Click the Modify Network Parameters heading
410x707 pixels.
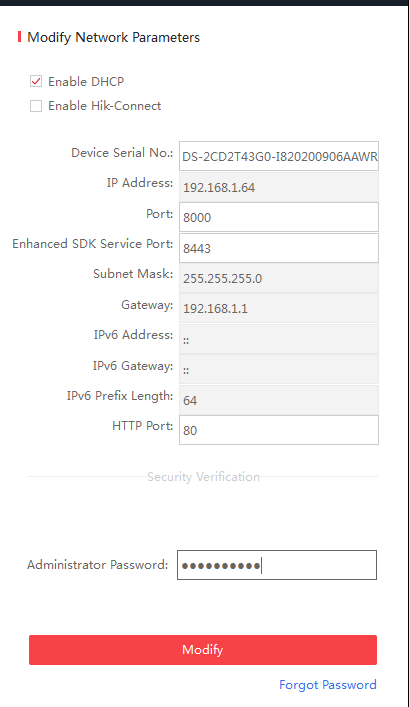[x=114, y=37]
